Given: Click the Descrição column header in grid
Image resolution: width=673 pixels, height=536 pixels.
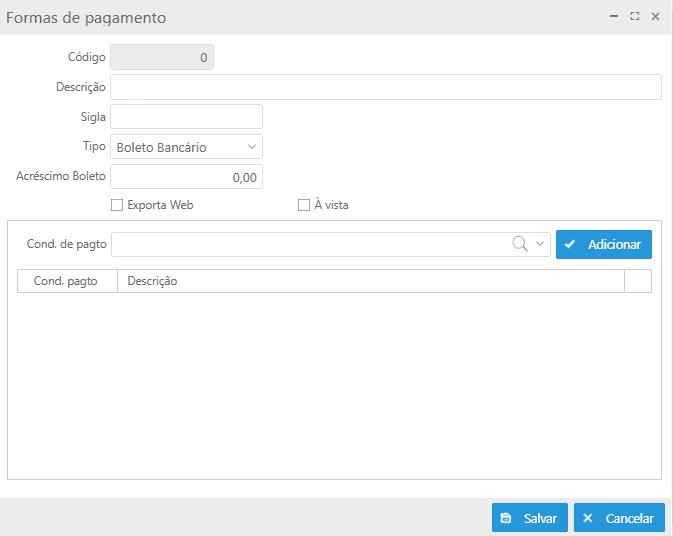Looking at the screenshot, I should tap(370, 281).
